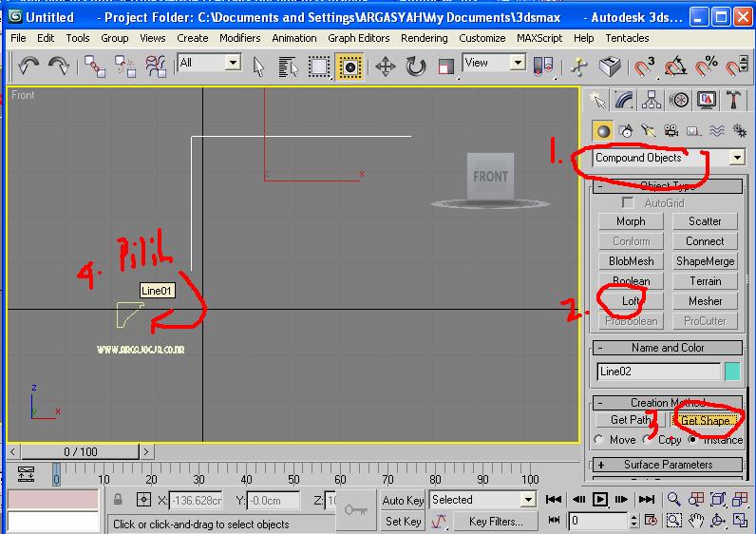Toggle Spinner Snap
Viewport: 756px width, 534px height.
pyautogui.click(x=736, y=67)
